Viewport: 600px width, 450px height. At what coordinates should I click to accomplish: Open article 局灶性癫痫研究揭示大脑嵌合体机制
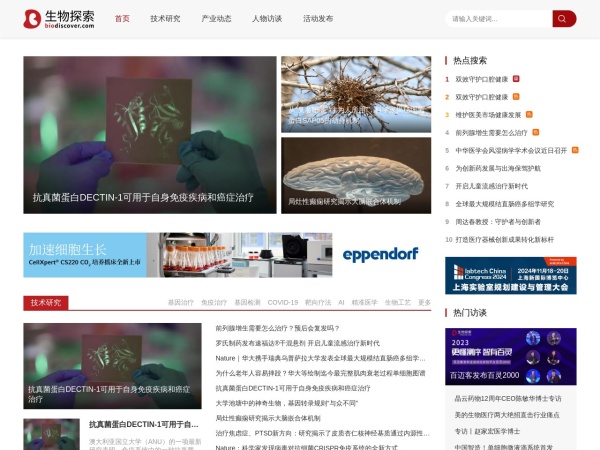click(x=268, y=418)
